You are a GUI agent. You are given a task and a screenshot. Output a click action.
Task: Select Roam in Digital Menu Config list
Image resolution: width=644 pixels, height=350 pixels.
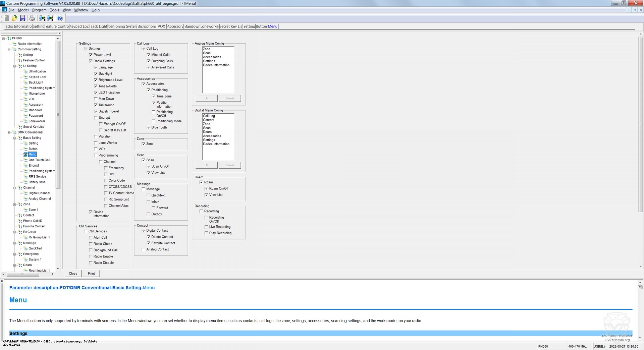pyautogui.click(x=207, y=132)
